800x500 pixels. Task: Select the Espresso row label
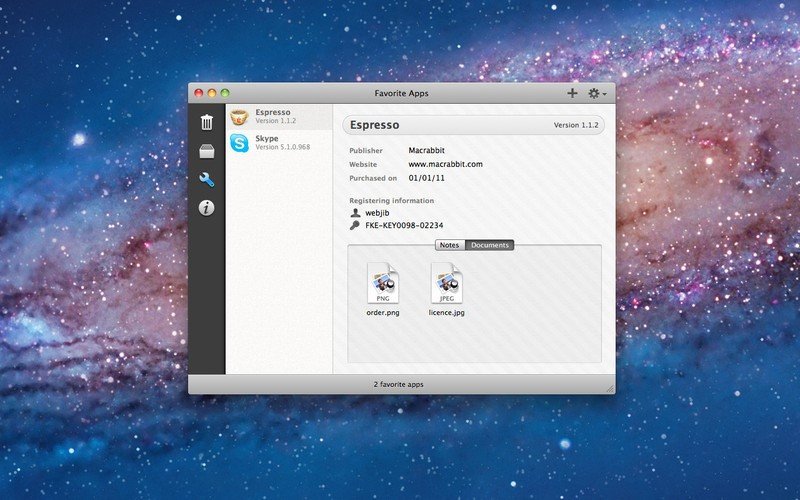[273, 112]
